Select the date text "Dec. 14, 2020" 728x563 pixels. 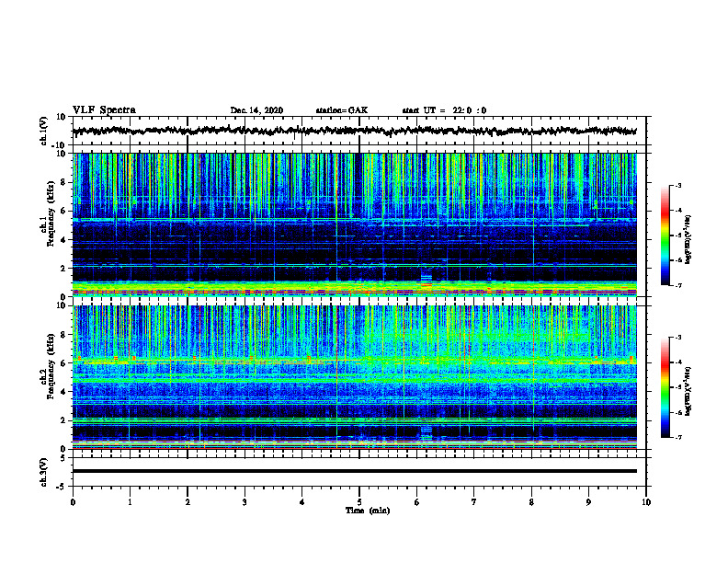[x=256, y=110]
